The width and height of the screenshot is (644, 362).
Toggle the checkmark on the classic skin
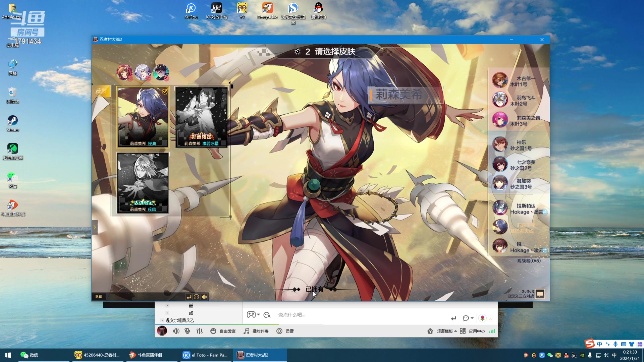click(x=165, y=91)
